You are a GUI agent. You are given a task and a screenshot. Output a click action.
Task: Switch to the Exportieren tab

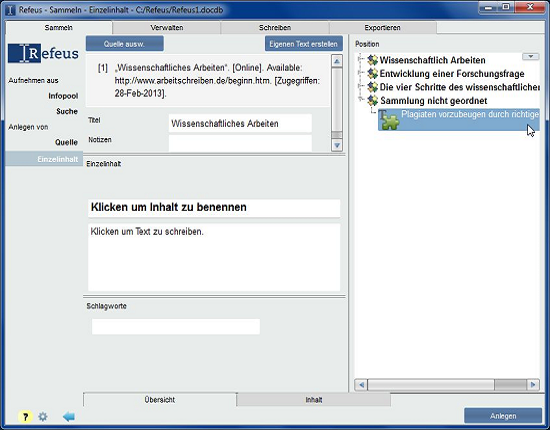382,27
